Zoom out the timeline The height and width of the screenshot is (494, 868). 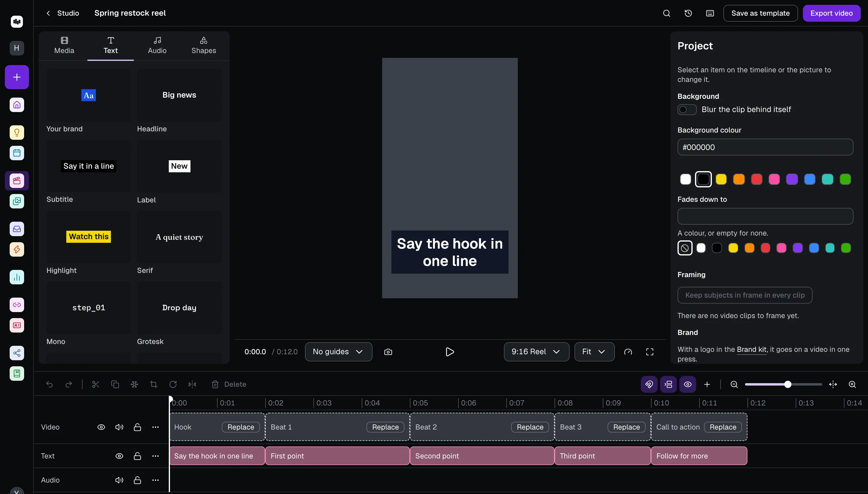coord(734,384)
